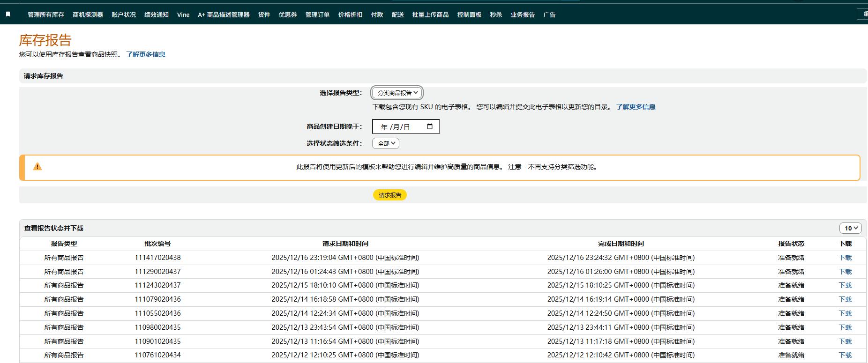Go to 业务报告 in the top navigation
Screen dimensions: 868x363
[523, 15]
